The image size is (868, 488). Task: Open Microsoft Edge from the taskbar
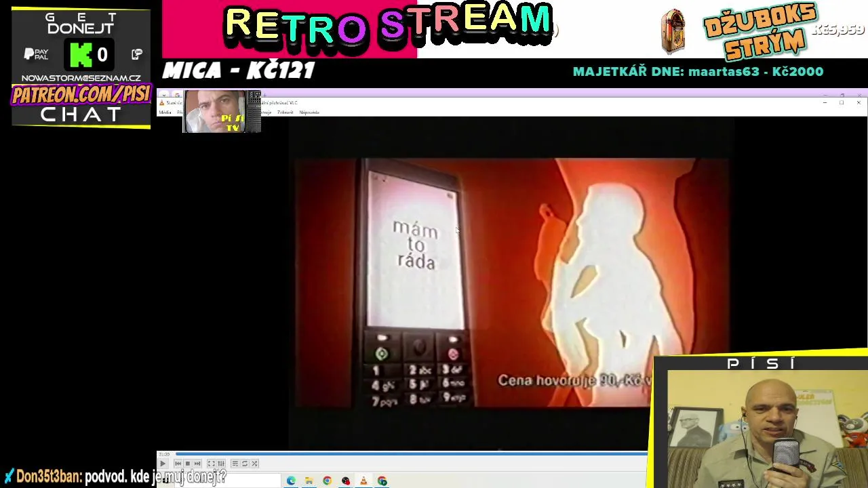click(x=291, y=481)
